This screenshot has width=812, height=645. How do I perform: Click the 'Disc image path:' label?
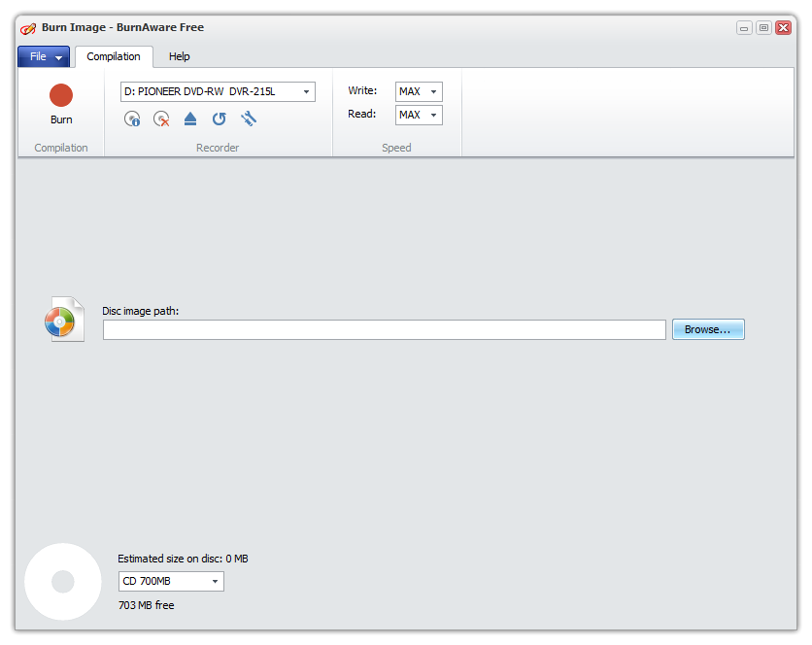[x=140, y=311]
